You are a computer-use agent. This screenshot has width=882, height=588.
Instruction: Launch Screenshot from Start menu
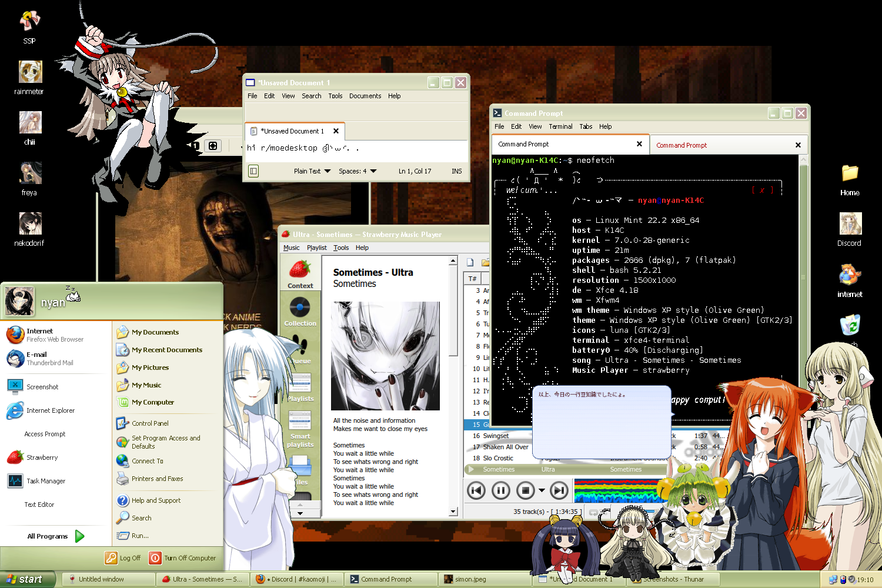(x=55, y=387)
